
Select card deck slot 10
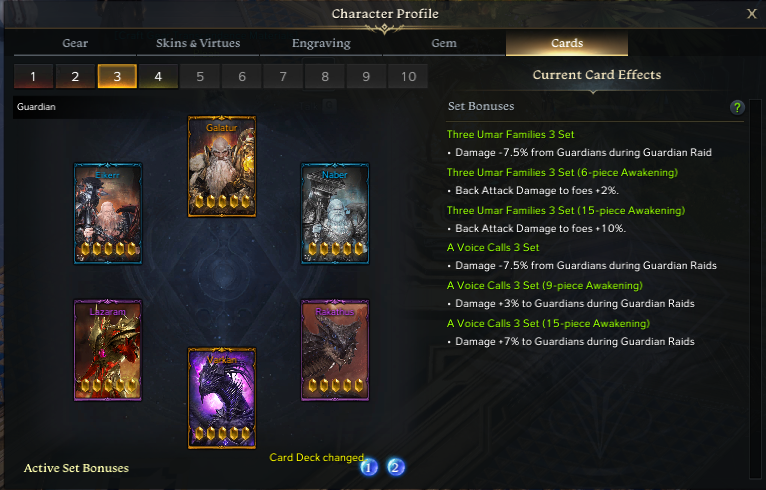pos(408,76)
